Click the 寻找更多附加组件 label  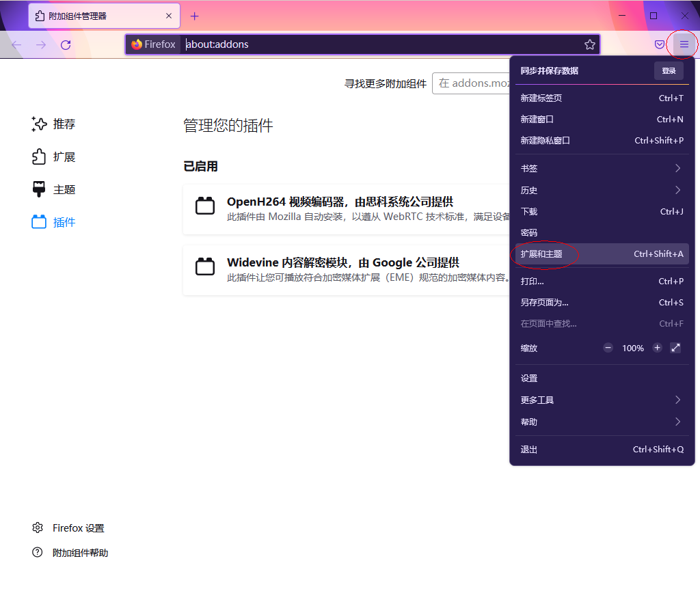point(386,84)
